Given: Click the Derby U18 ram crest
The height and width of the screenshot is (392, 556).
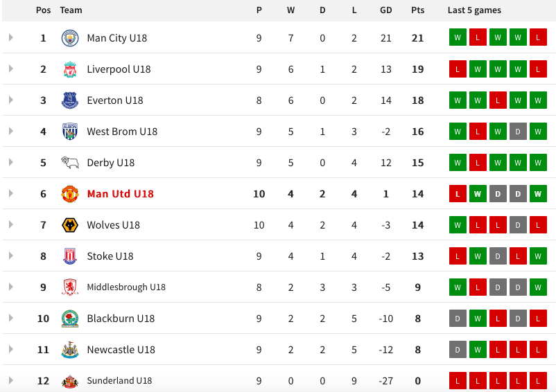Looking at the screenshot, I should coord(70,163).
